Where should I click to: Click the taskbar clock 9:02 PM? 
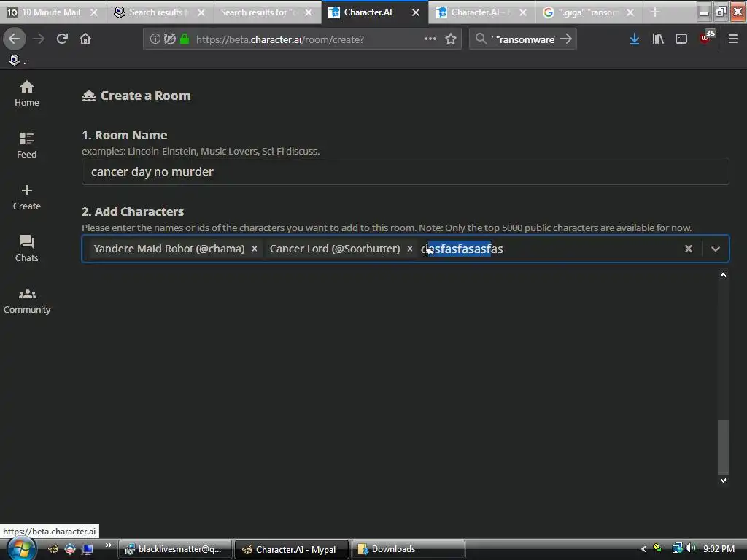point(719,549)
